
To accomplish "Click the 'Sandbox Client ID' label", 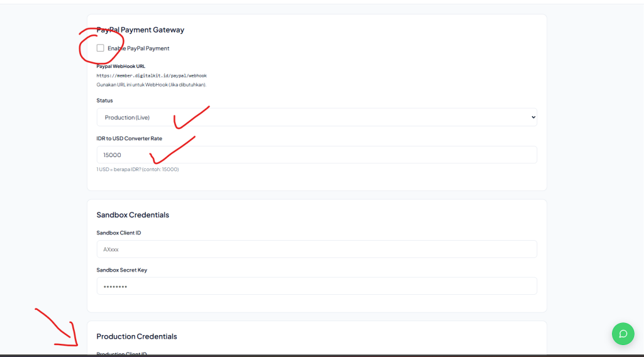I will [118, 233].
